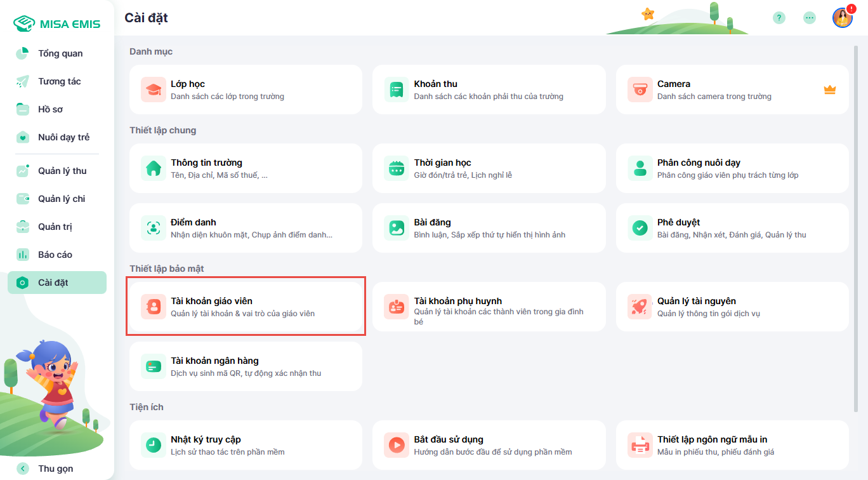Viewport: 868px width, 480px height.
Task: Go to Tổng quan in sidebar
Action: coord(60,53)
